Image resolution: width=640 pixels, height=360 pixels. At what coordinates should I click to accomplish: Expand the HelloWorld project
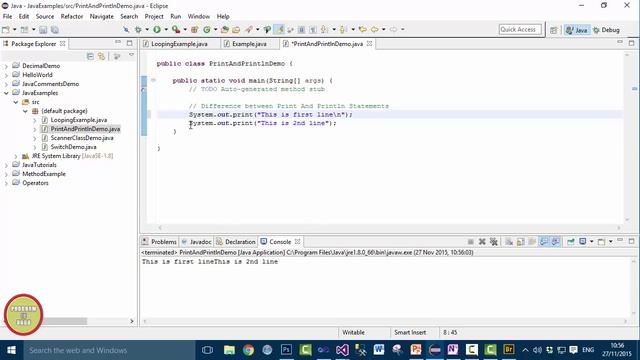[6, 75]
